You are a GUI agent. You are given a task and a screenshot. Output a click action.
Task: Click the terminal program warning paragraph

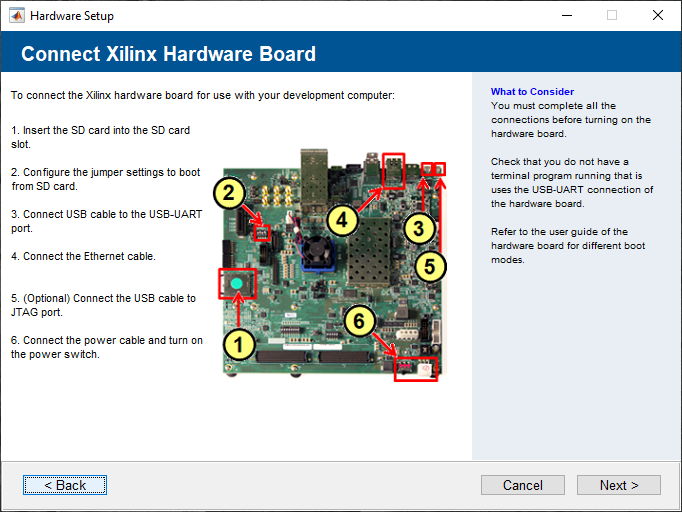tap(572, 183)
